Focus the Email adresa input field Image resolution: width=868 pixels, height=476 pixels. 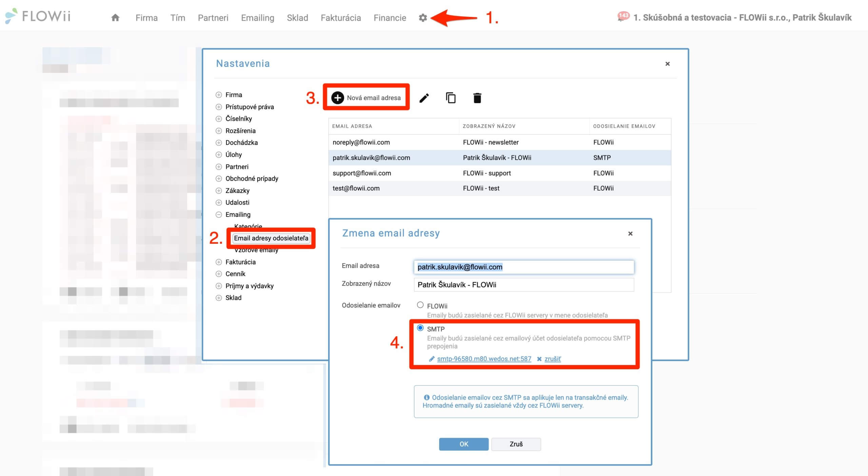click(x=524, y=267)
